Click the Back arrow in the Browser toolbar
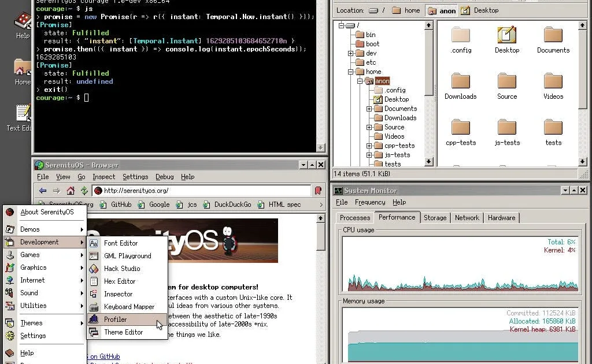 point(43,191)
